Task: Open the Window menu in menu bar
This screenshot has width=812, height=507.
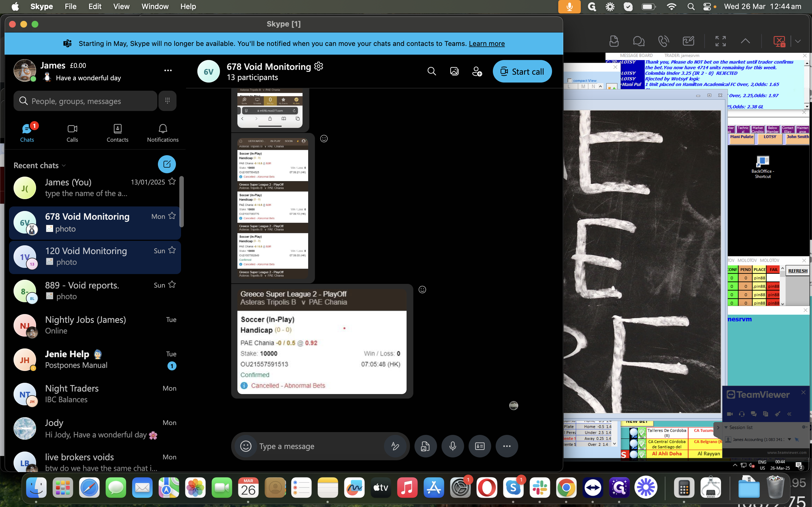Action: click(x=155, y=6)
